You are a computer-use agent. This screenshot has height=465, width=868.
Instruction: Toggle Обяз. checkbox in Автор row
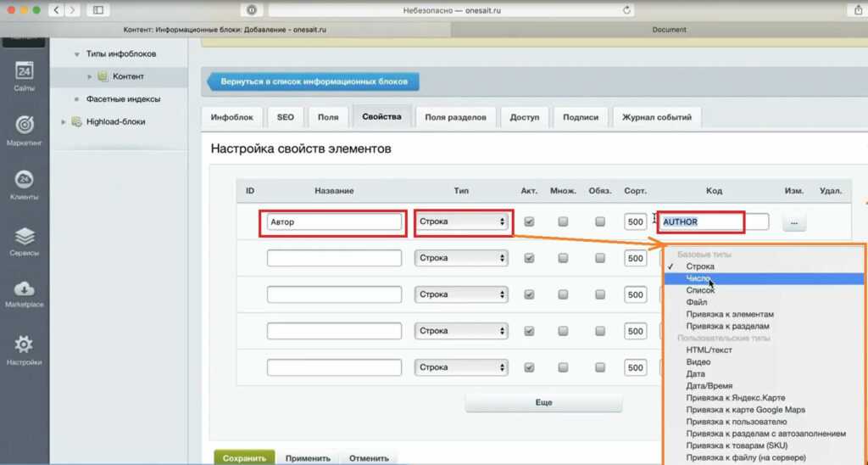tap(600, 221)
